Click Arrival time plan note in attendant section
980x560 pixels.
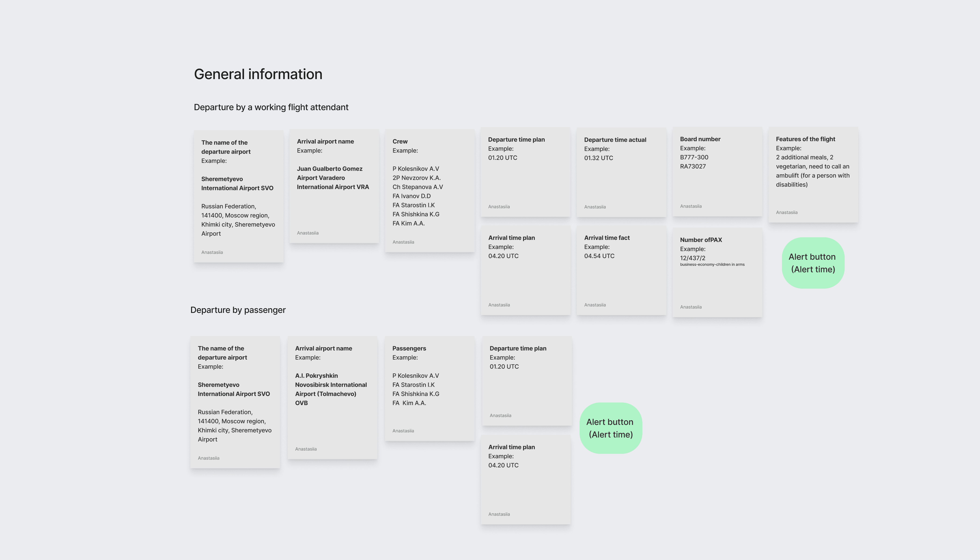point(525,271)
